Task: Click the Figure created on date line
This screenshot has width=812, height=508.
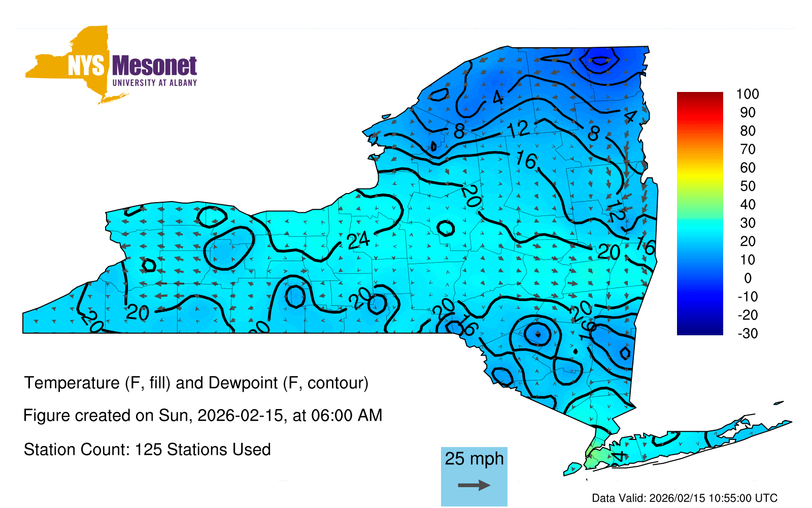Action: 202,416
